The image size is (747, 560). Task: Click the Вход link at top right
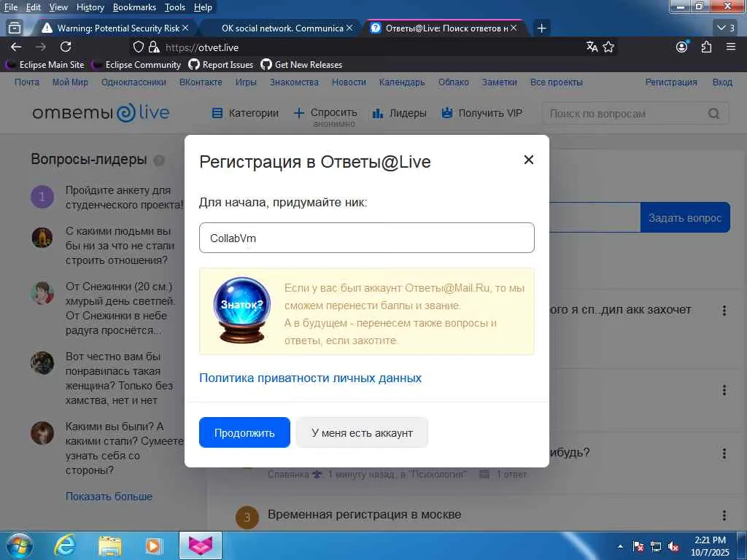click(x=722, y=82)
